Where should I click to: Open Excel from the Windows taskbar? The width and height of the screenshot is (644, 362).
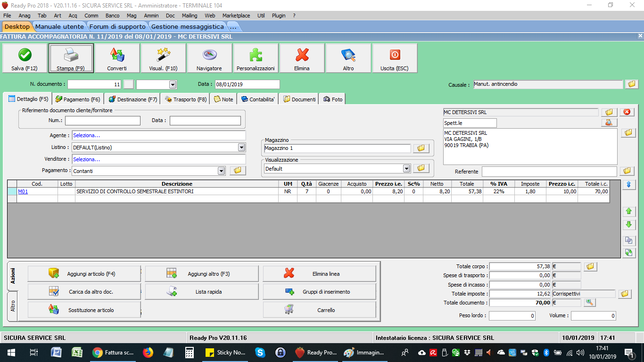(77, 352)
